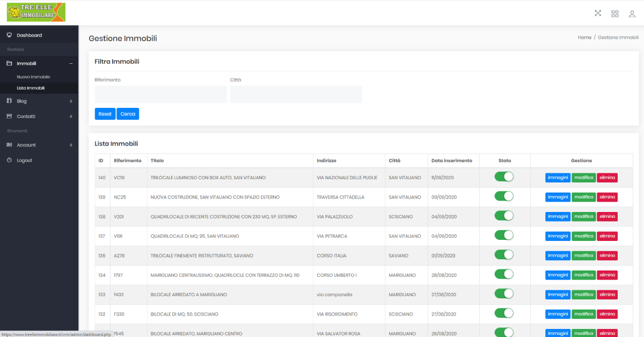Viewport: 644px width, 337px height.
Task: Click modifica for the NC25 property
Action: click(x=583, y=197)
